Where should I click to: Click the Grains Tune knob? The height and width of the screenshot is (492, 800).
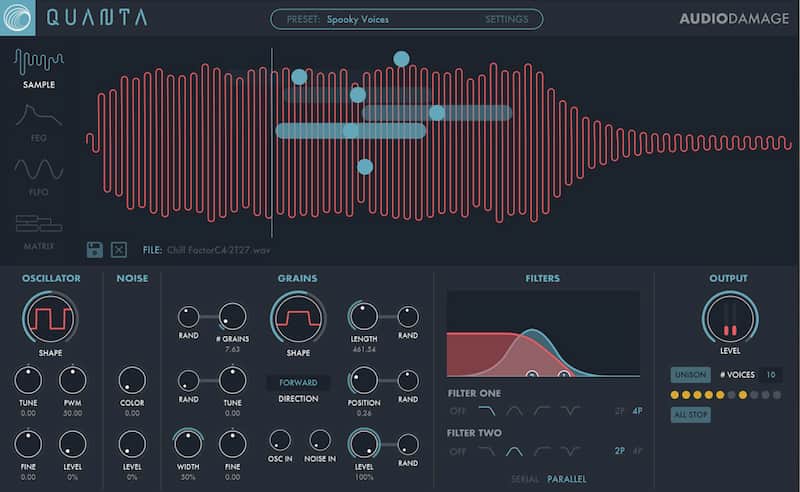[x=232, y=380]
